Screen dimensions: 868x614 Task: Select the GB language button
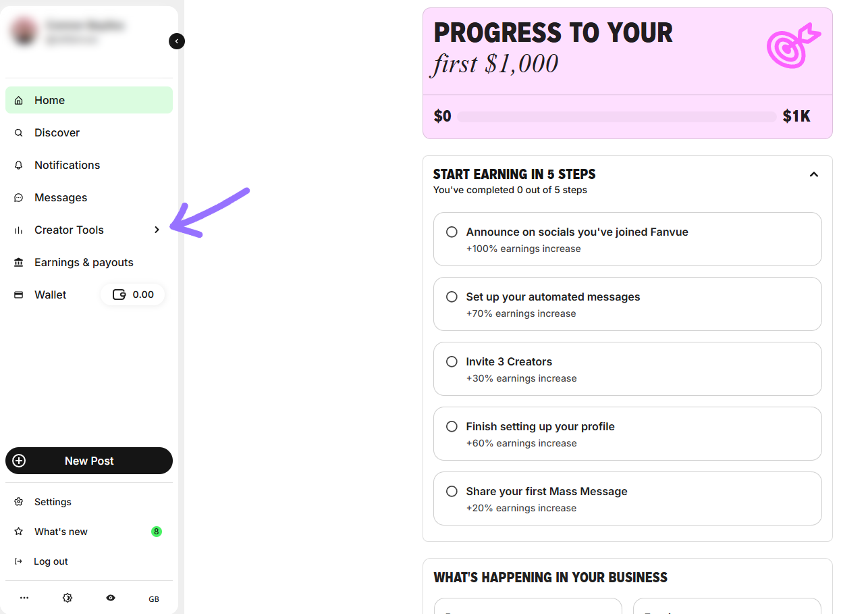click(x=154, y=598)
